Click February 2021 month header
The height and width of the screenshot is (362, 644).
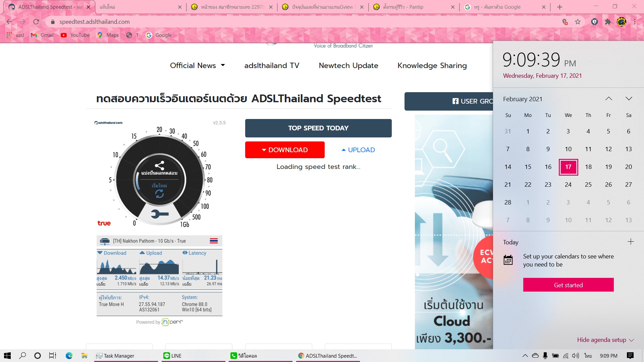(523, 99)
